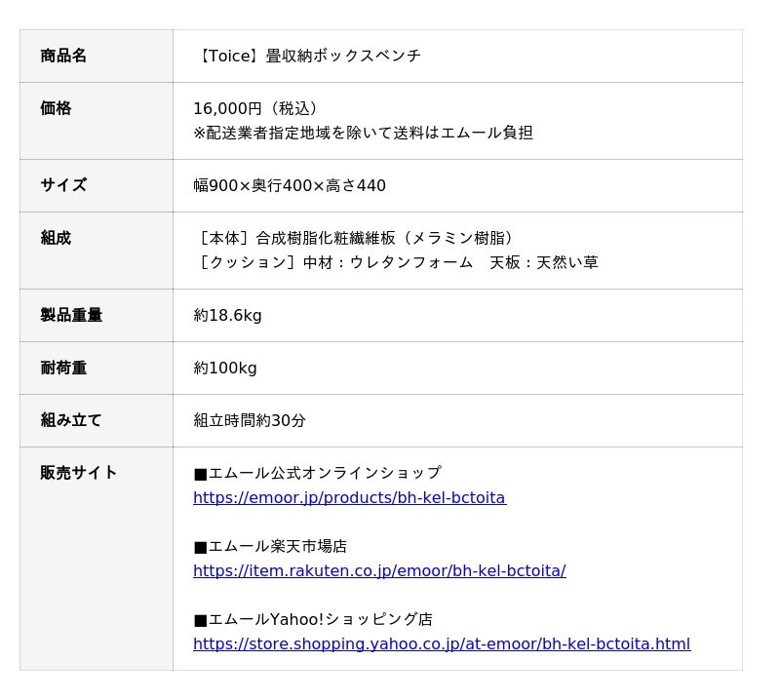Click the 耐荷重 header cell
This screenshot has width=780, height=700.
click(97, 369)
